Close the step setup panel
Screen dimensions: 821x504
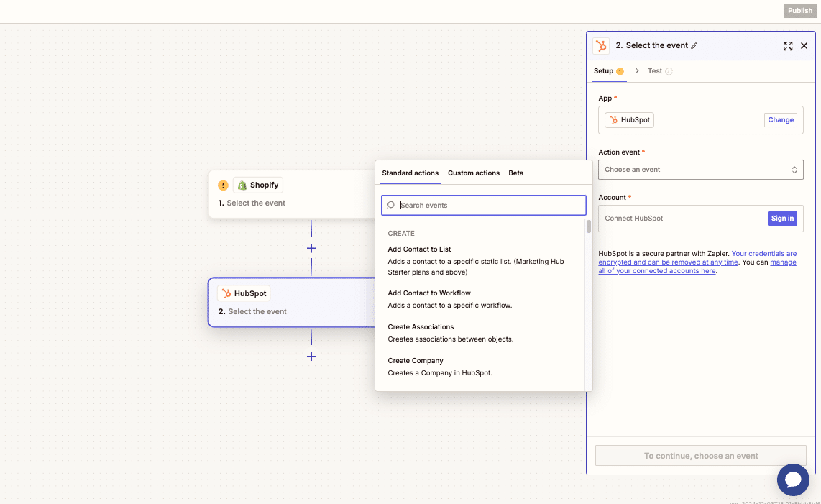click(804, 46)
